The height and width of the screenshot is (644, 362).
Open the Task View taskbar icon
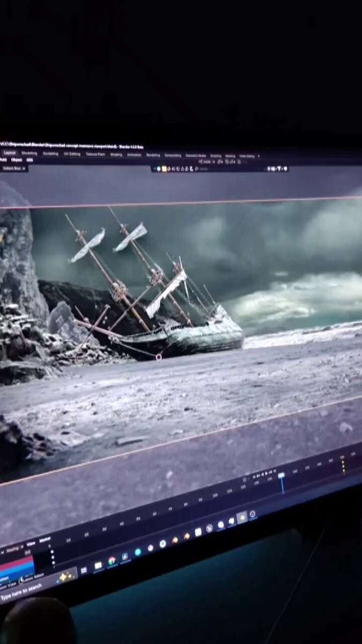(x=84, y=570)
